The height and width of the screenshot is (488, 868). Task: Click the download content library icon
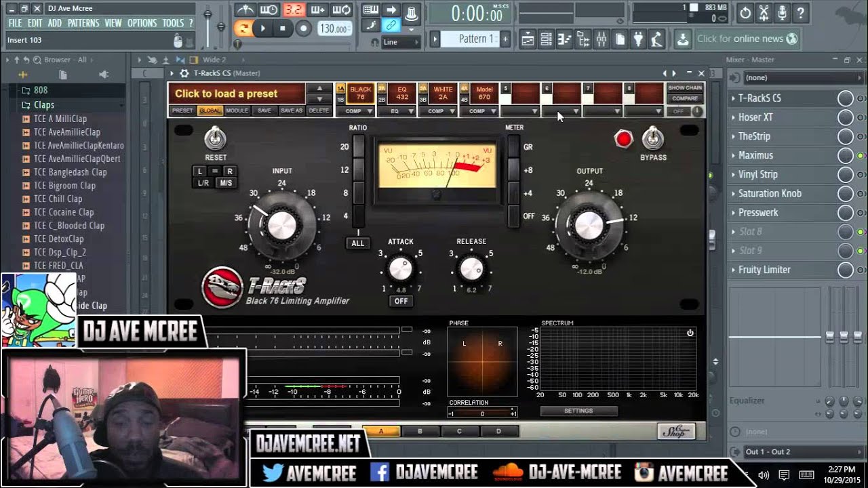683,39
